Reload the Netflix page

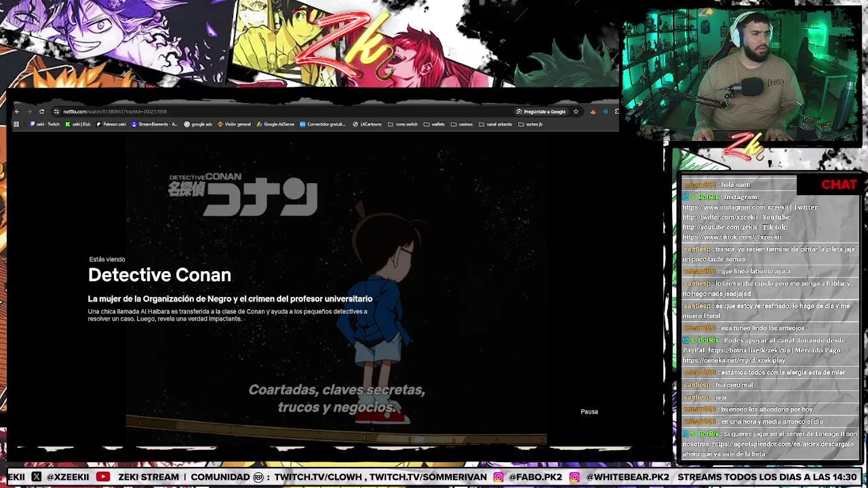[41, 111]
